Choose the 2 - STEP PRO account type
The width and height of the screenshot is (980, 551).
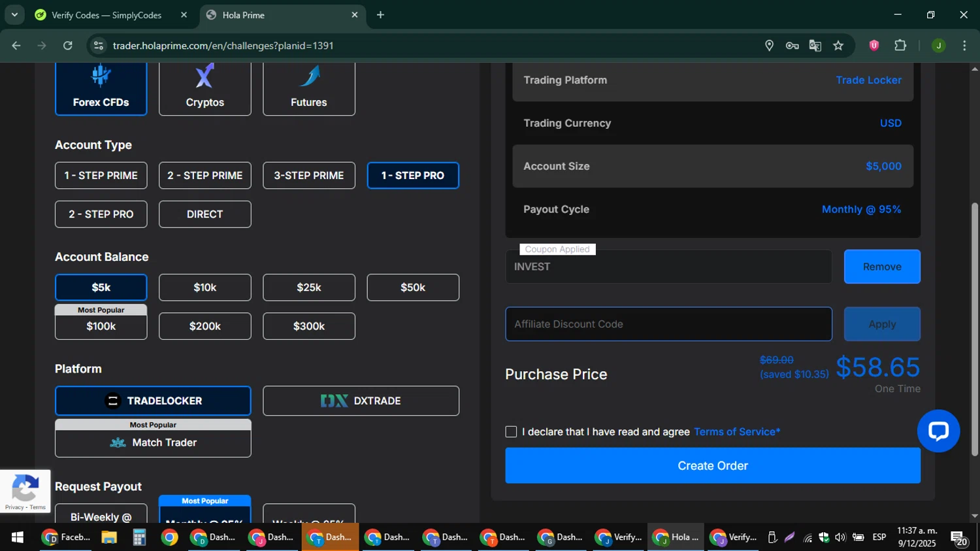click(x=101, y=214)
